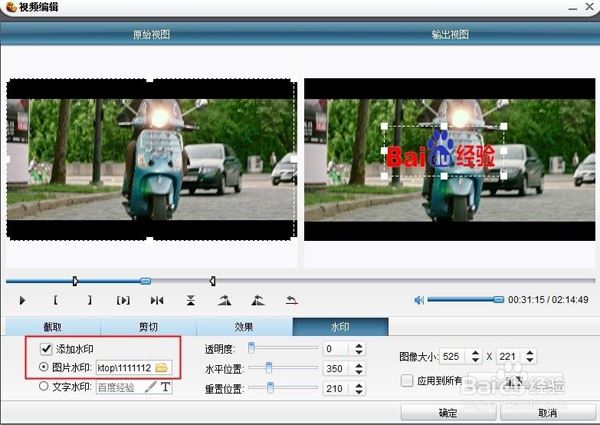The height and width of the screenshot is (425, 600).
Task: Open font settings T icon
Action: coord(165,387)
